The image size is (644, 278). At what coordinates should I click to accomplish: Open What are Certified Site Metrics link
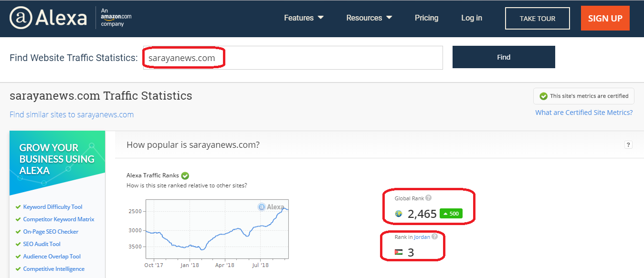click(x=584, y=113)
